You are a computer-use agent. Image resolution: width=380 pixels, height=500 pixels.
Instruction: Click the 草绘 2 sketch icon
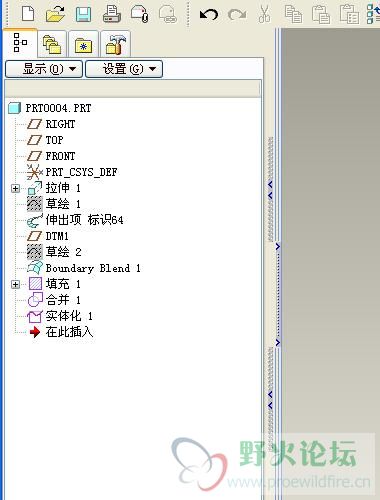[35, 252]
